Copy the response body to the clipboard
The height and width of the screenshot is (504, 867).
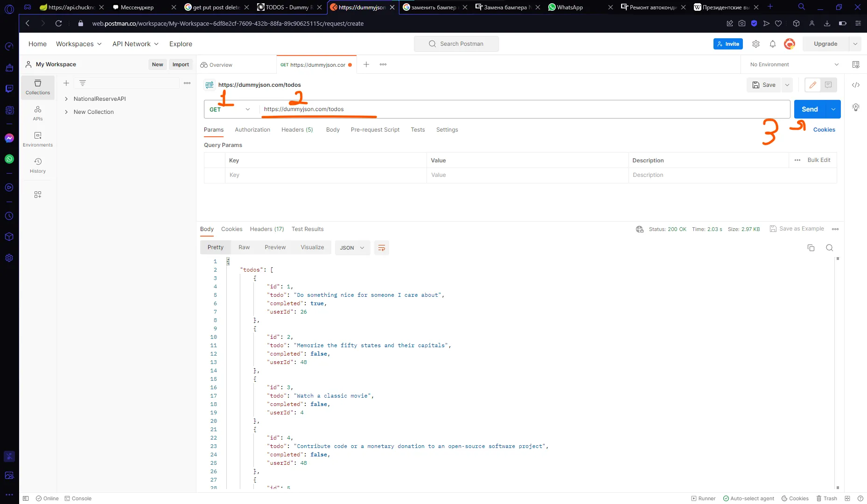(x=811, y=248)
